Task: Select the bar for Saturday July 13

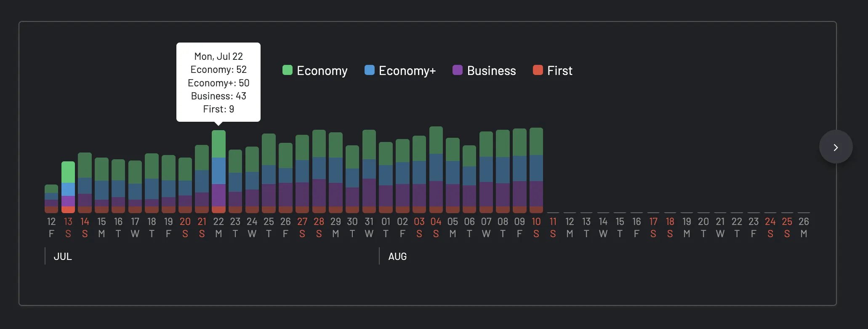Action: click(x=68, y=187)
